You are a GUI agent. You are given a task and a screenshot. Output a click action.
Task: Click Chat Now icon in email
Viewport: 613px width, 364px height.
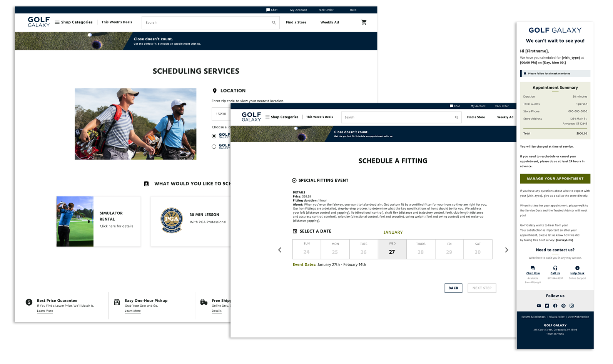tap(533, 268)
